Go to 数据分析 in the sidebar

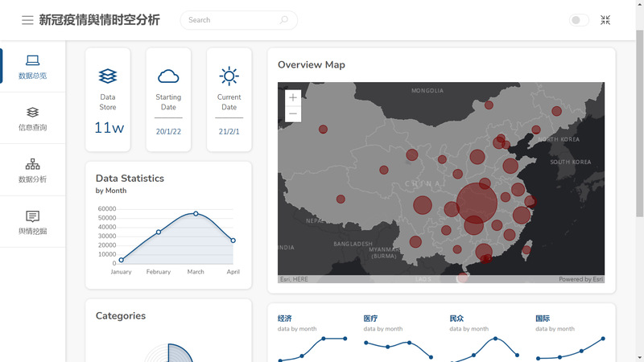tap(32, 170)
